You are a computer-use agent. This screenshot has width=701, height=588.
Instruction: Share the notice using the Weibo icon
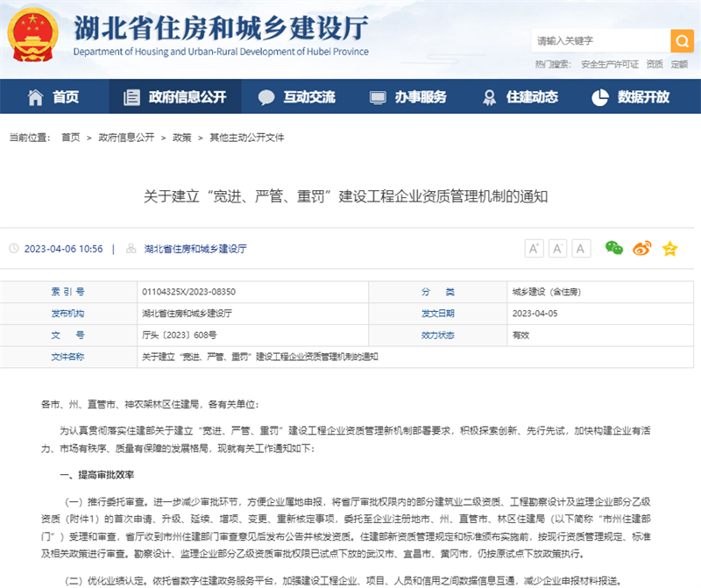tap(642, 249)
